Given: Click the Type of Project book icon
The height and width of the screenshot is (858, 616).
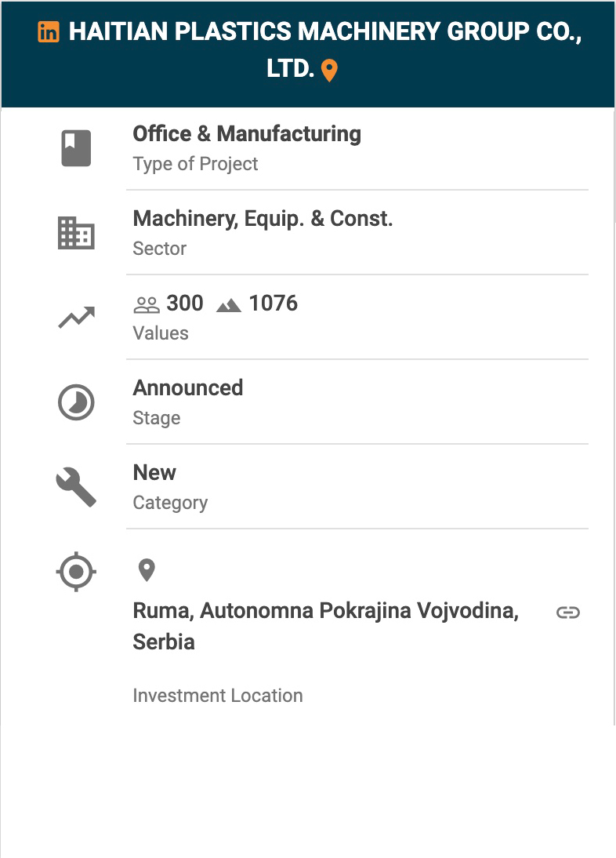Looking at the screenshot, I should pos(76,147).
